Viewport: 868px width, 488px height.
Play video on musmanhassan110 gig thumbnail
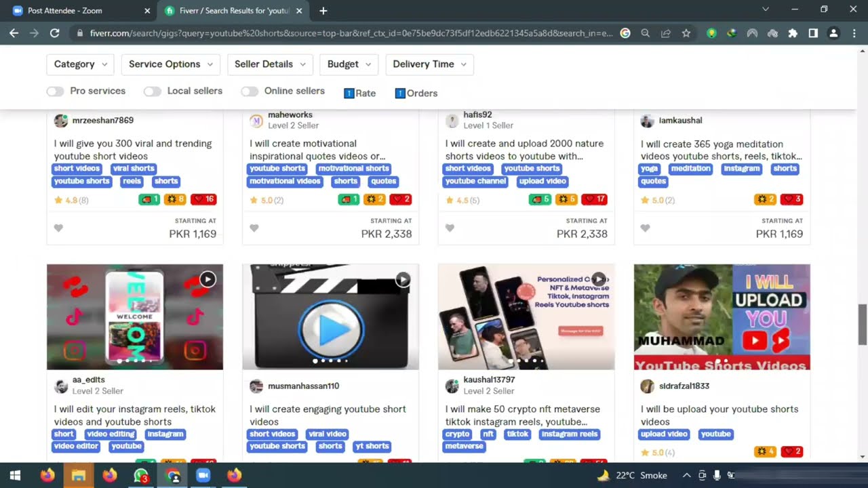403,279
